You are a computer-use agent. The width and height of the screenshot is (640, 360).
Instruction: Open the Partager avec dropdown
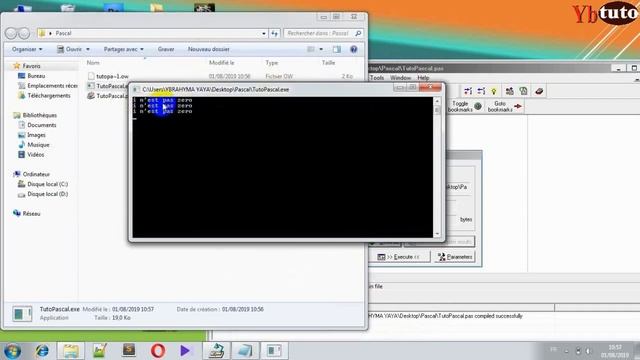(x=123, y=49)
